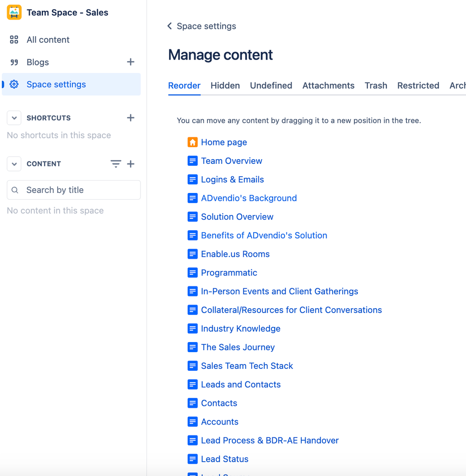Go back to Space settings

click(x=206, y=26)
